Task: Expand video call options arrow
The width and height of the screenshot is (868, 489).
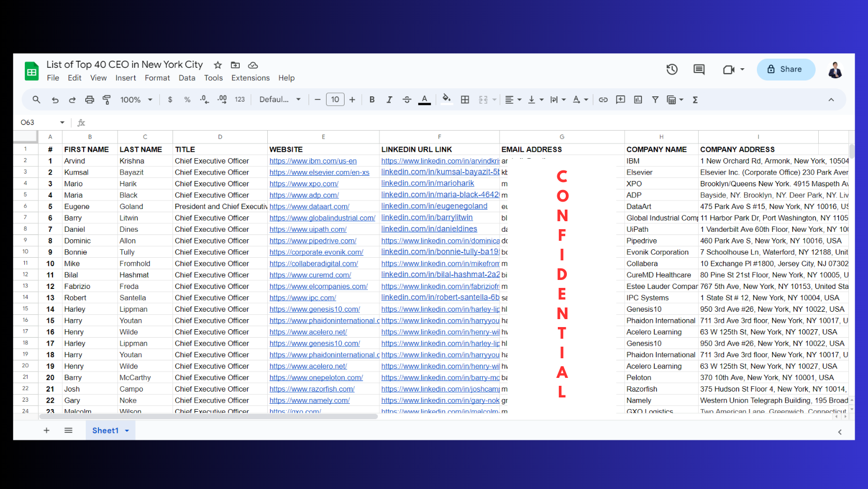Action: click(742, 69)
